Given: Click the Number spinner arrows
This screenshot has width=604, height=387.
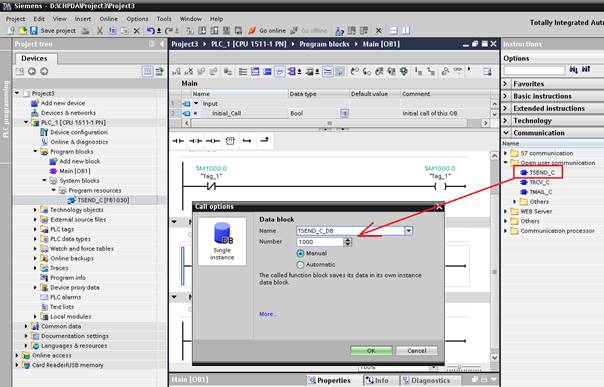Looking at the screenshot, I should coord(347,242).
